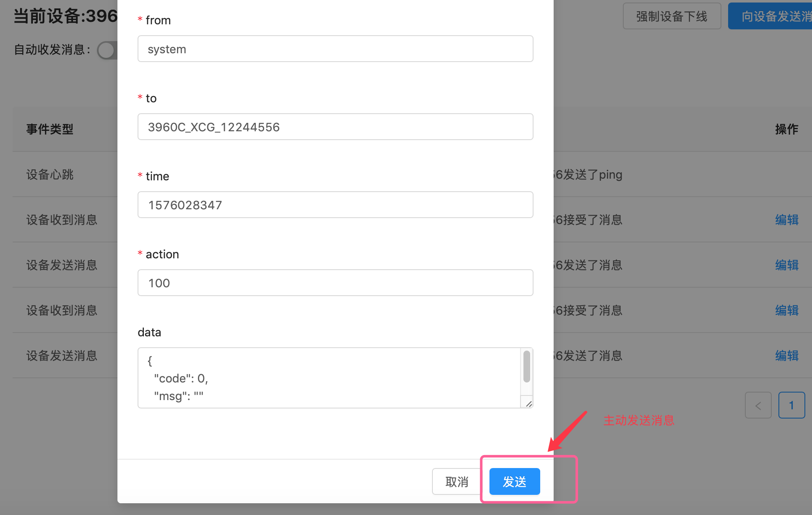Click the to input field with device ID
812x515 pixels.
coord(335,127)
